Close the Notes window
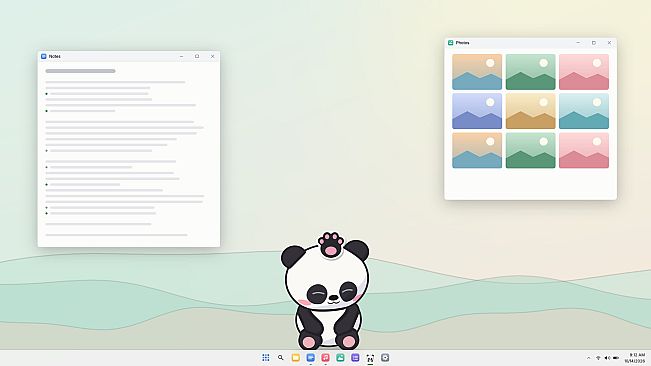 tap(213, 56)
